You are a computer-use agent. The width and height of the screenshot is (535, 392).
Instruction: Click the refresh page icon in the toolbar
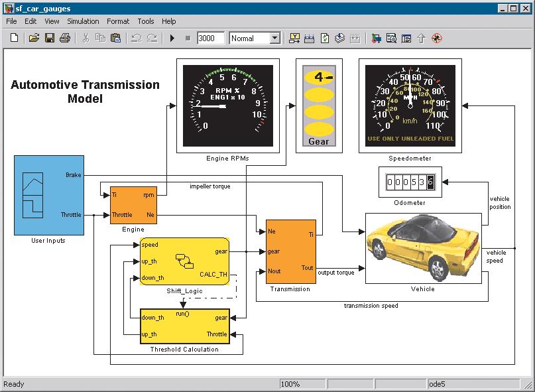pyautogui.click(x=324, y=38)
